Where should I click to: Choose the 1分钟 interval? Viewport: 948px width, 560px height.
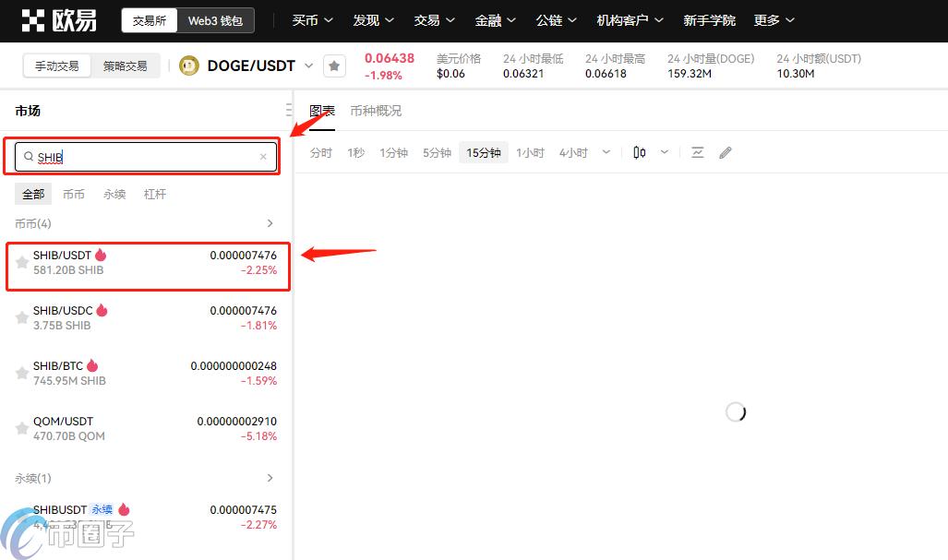pyautogui.click(x=393, y=153)
